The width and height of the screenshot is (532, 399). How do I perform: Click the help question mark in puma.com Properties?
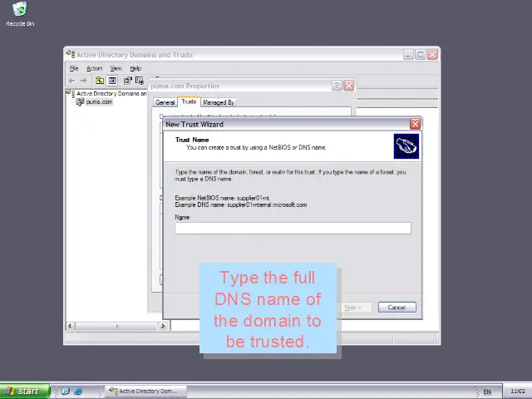[x=336, y=86]
